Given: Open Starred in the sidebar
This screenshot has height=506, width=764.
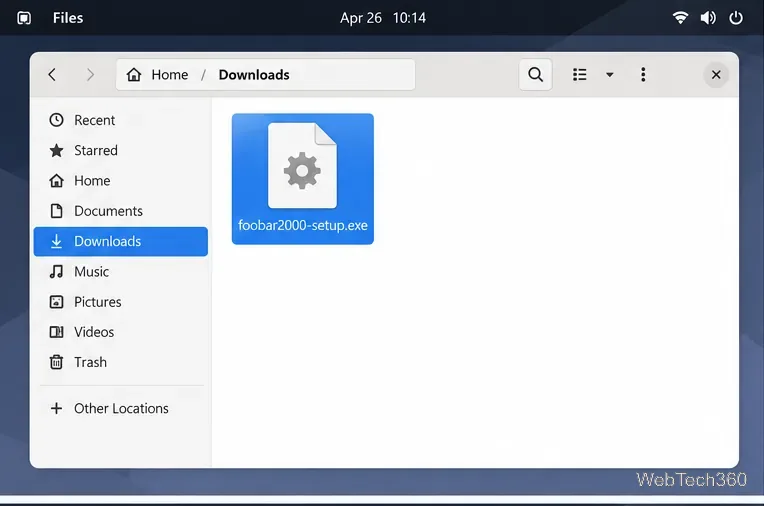Looking at the screenshot, I should click(121, 150).
